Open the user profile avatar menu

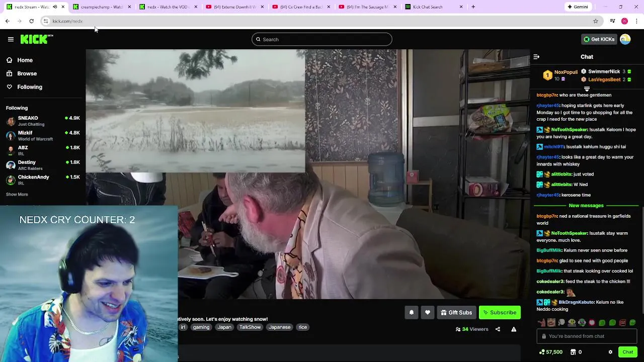pos(625,39)
